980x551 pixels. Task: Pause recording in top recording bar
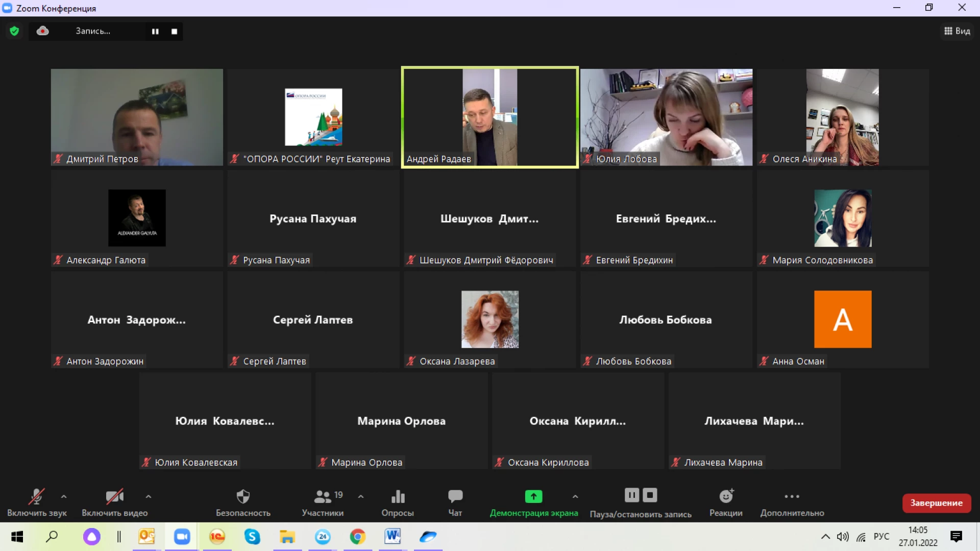click(155, 32)
